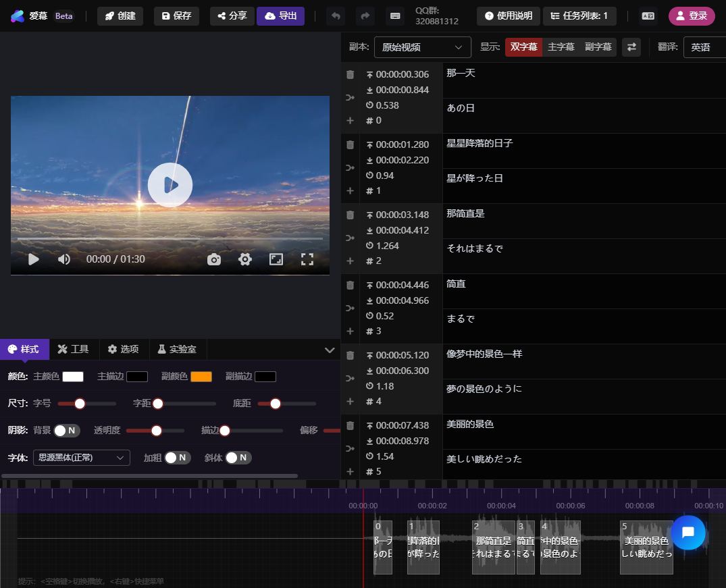Click the large center play button
The height and width of the screenshot is (588, 726).
point(170,185)
